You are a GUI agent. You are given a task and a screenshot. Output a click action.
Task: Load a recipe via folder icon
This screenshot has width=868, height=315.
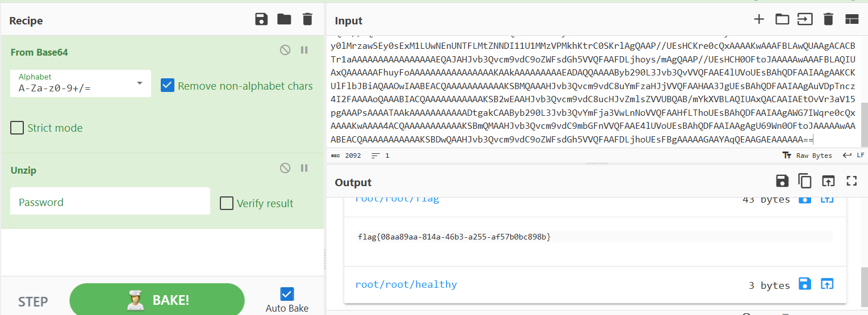pos(284,19)
